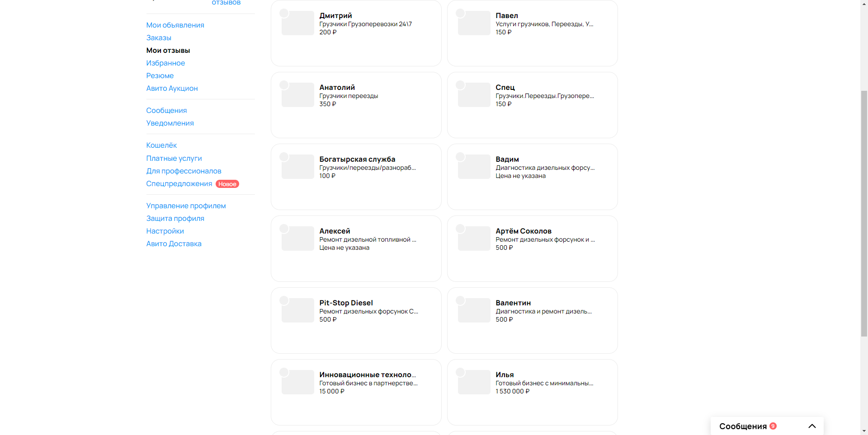
Task: Open Илья готовый бизнес card
Action: (x=533, y=392)
